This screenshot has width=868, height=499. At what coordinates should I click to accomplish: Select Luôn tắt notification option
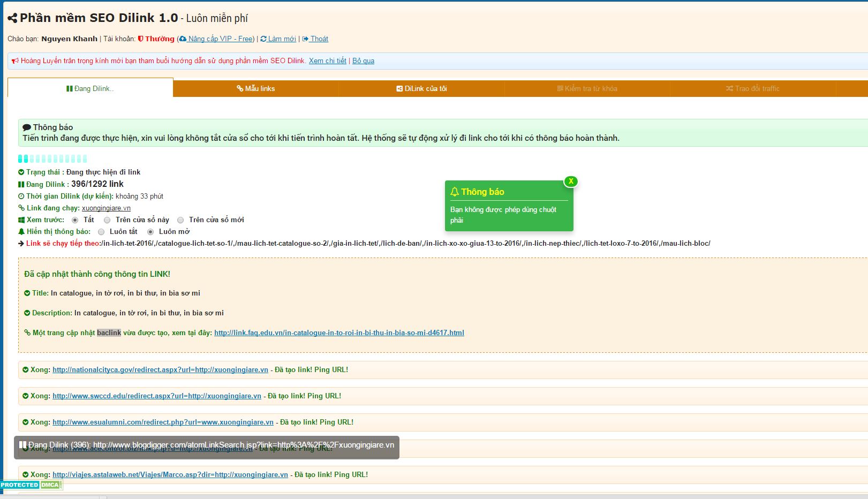101,232
